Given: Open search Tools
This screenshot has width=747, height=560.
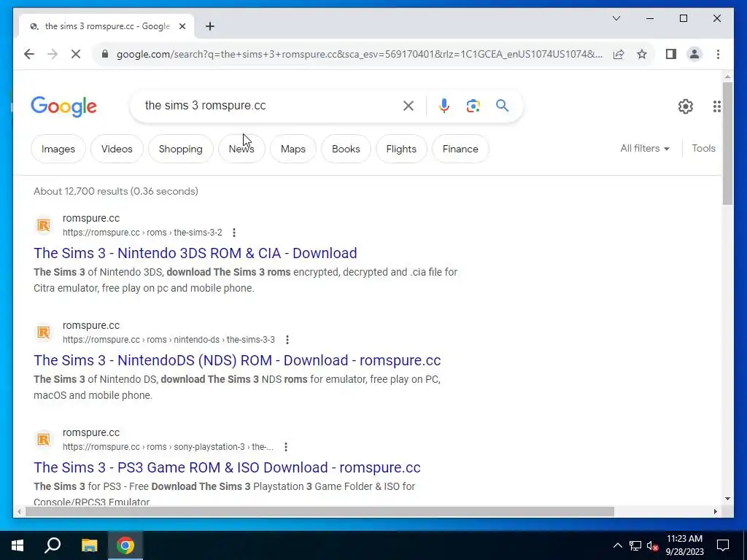Looking at the screenshot, I should (704, 149).
